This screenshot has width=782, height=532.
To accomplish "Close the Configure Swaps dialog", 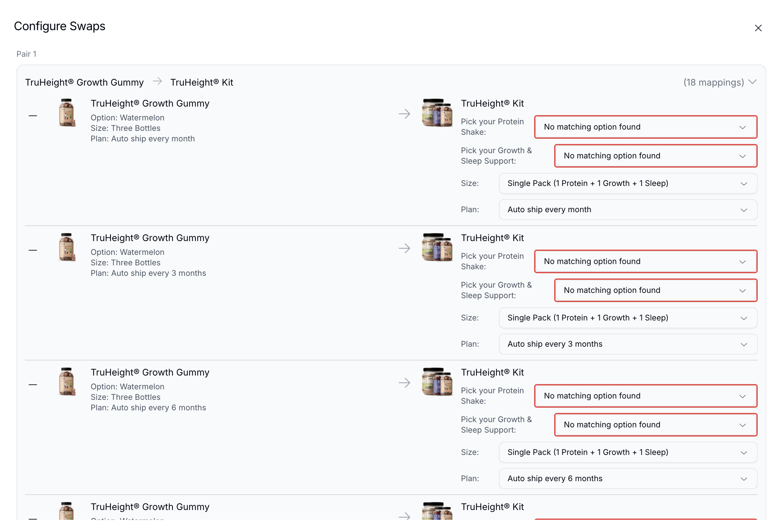I will tap(758, 28).
